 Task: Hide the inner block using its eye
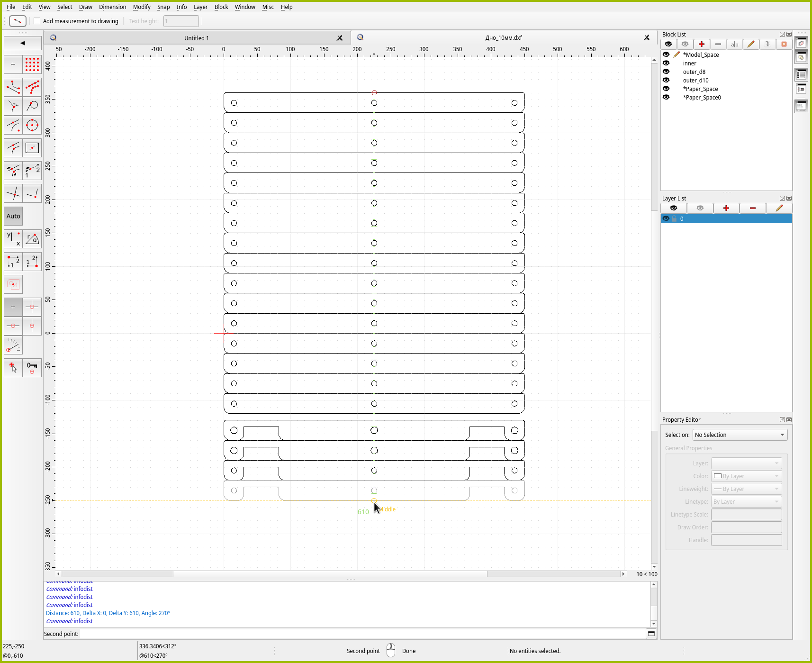point(666,63)
